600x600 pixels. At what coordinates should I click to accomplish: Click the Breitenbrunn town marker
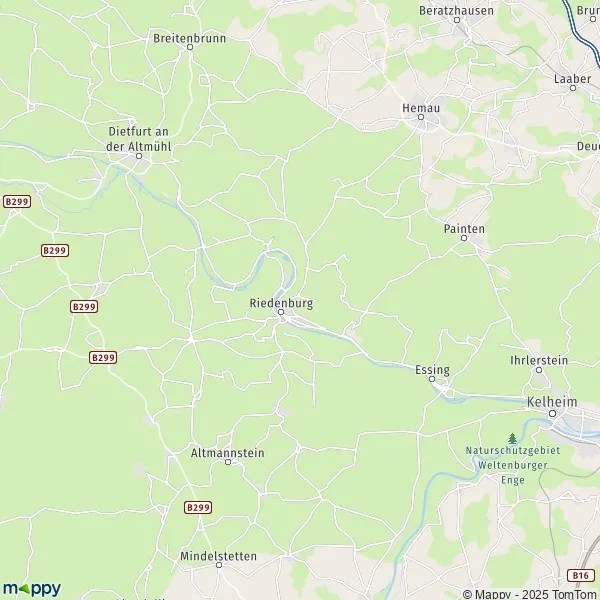190,47
